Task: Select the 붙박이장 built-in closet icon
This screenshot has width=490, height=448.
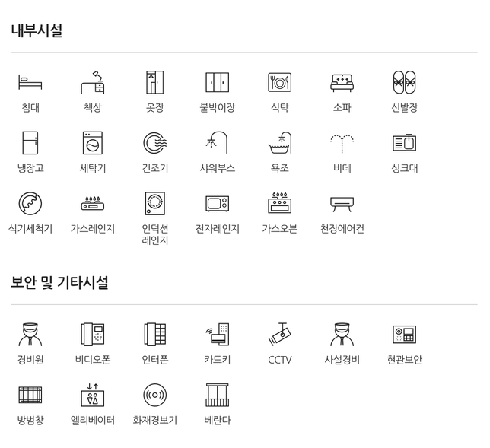Action: tap(218, 82)
